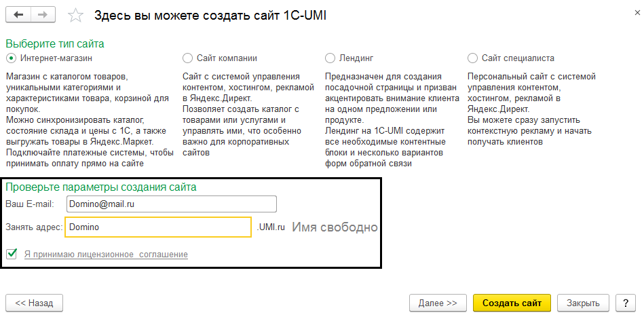Click the forward arrow navigation icon
This screenshot has width=644, height=317.
[43, 14]
